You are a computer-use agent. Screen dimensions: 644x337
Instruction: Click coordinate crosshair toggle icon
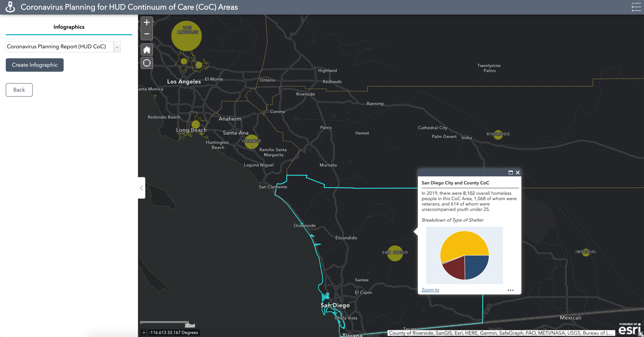pos(144,332)
